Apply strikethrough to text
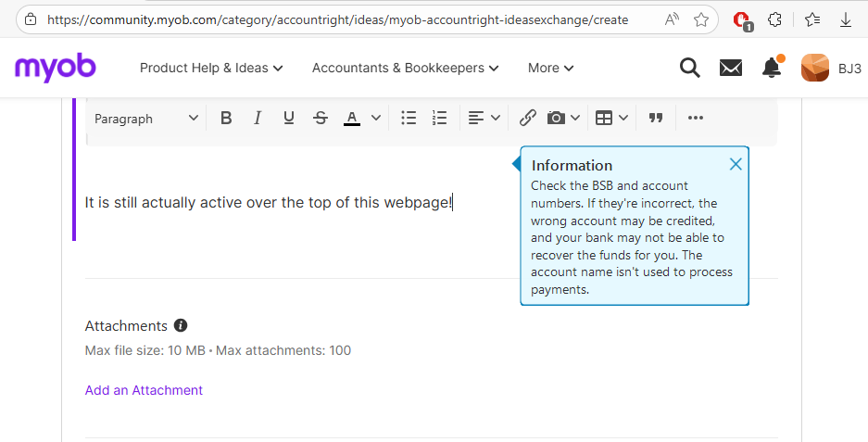The height and width of the screenshot is (442, 868). 321,118
